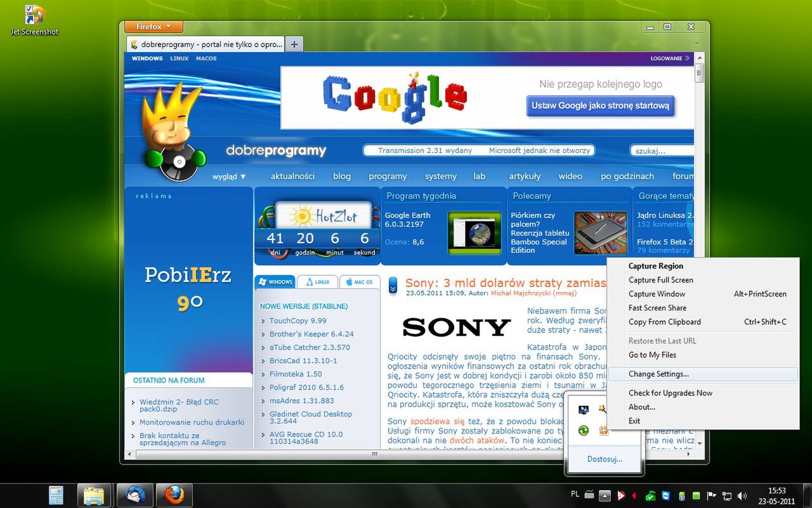The height and width of the screenshot is (508, 812).
Task: Choose Capture Region from the context menu
Action: click(x=703, y=266)
